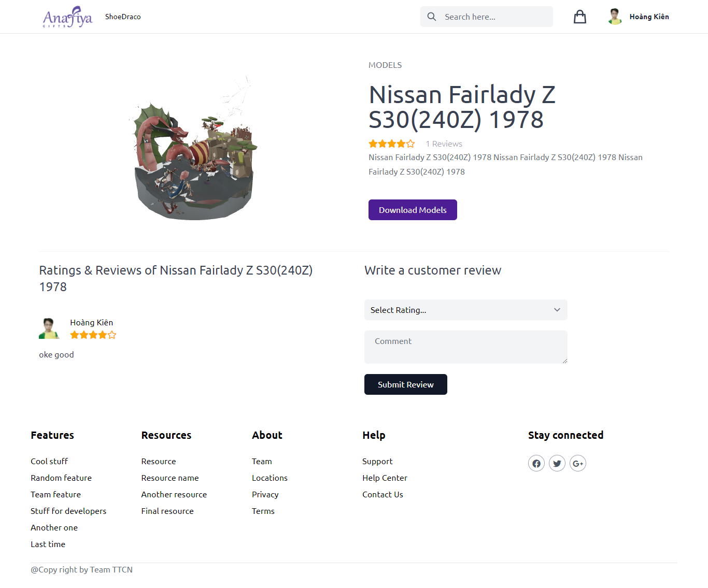Expand the Select Rating dropdown

[x=466, y=310]
